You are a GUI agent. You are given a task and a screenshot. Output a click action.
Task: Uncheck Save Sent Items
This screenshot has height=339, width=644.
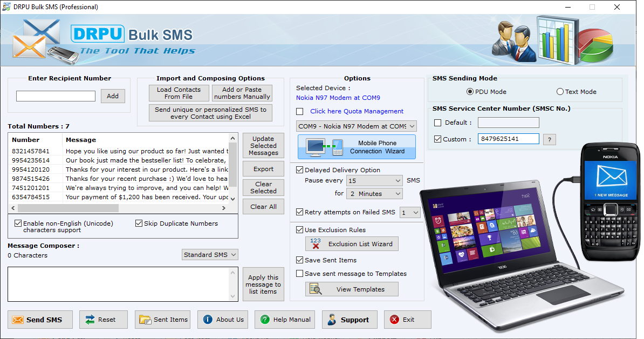click(300, 260)
